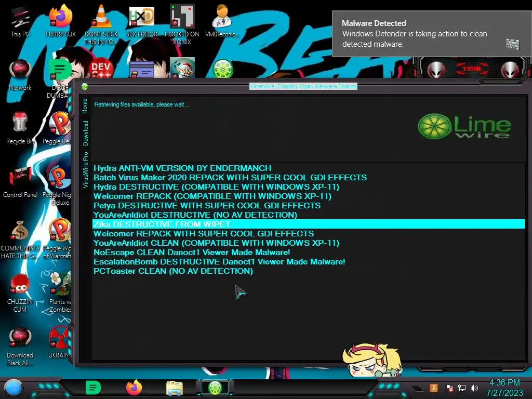Open the This PC desktop icon
This screenshot has height=399, width=532.
[x=20, y=21]
